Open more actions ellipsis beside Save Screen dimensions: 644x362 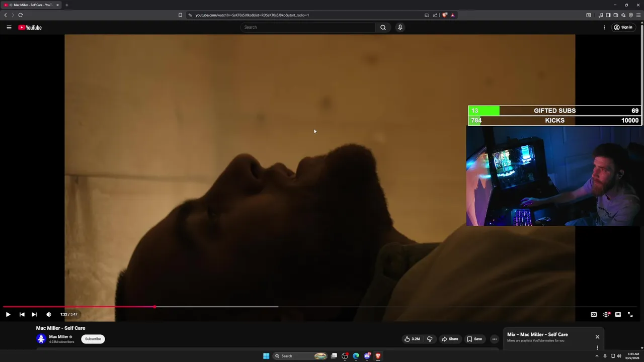tap(494, 339)
